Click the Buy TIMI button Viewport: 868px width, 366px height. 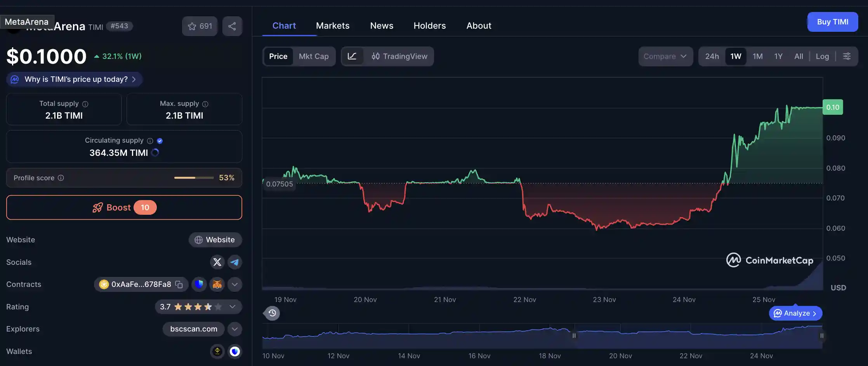click(x=832, y=22)
